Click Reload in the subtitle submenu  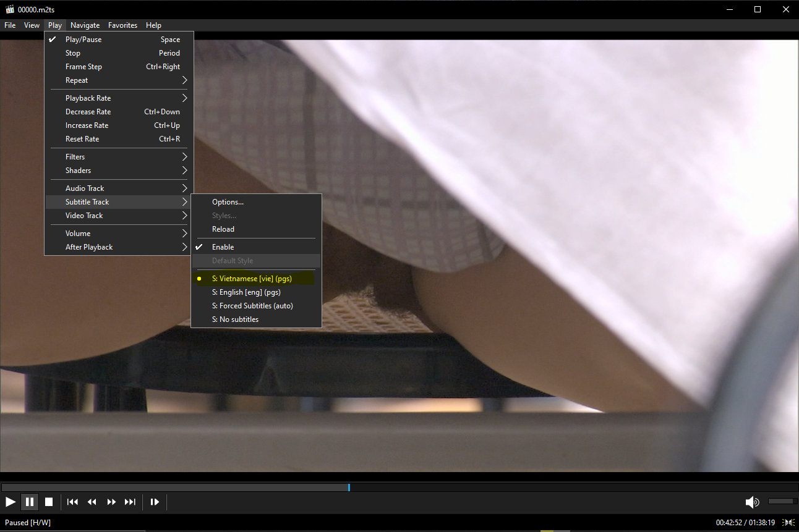(x=223, y=229)
